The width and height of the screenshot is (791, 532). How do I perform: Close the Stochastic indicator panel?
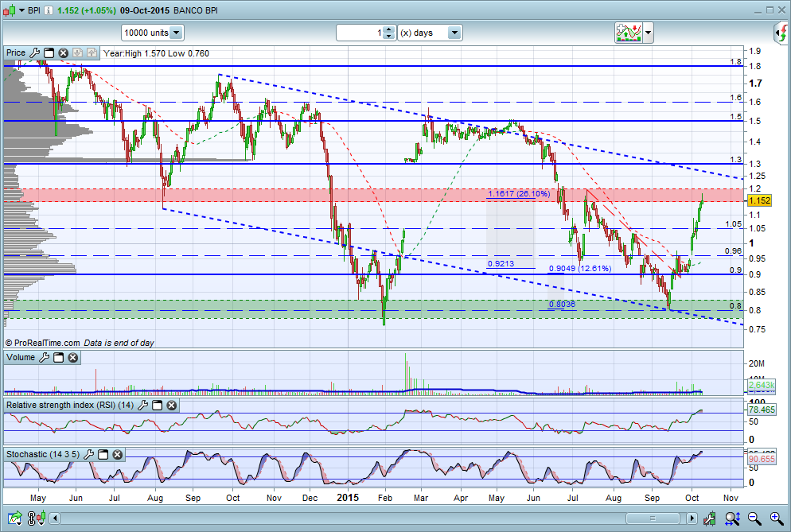117,454
